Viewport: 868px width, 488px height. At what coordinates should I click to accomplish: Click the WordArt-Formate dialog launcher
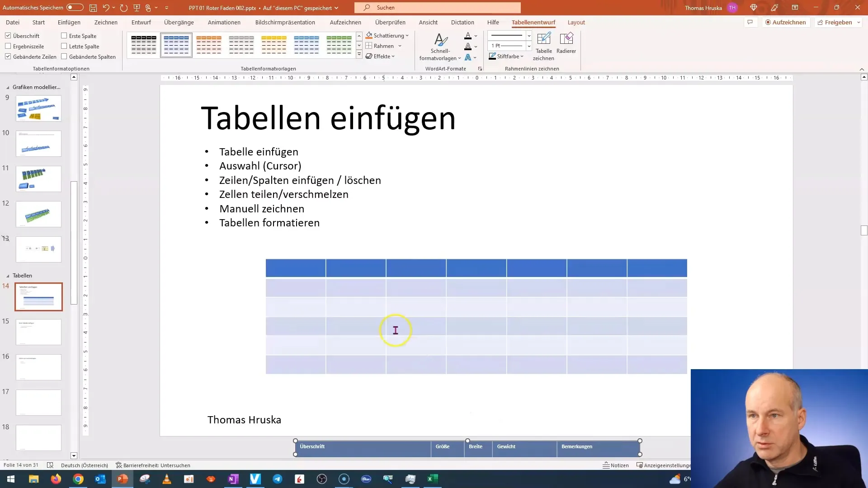(480, 69)
